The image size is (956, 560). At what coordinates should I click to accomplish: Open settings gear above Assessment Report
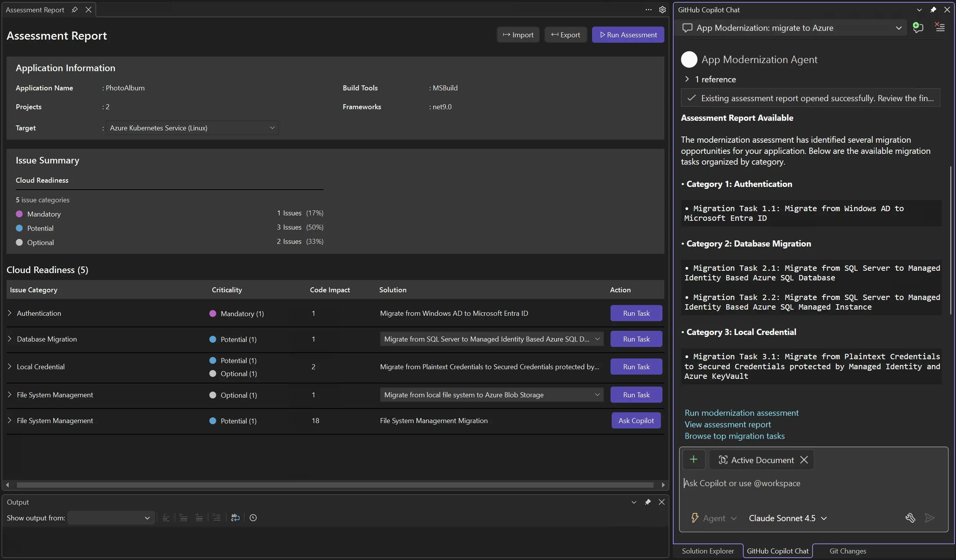[662, 10]
